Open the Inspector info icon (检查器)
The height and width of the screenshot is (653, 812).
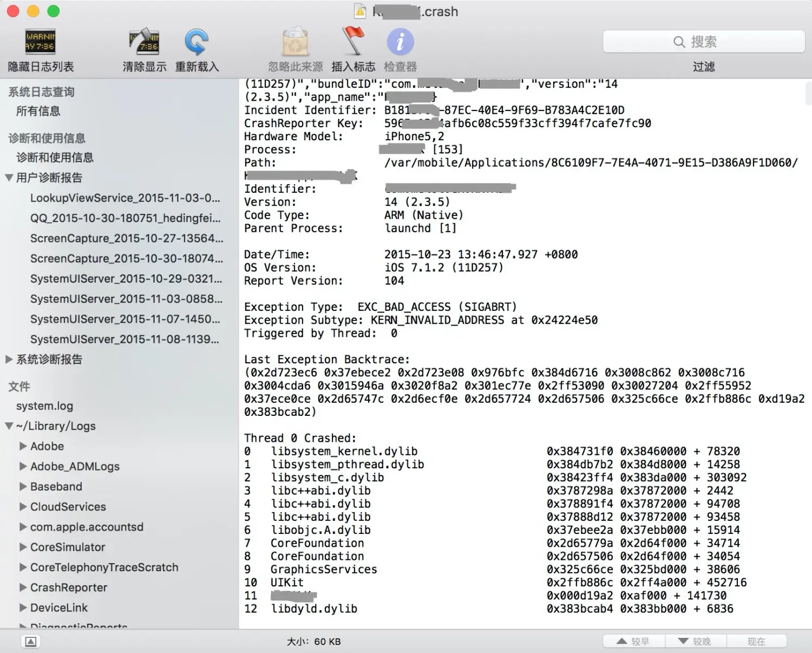click(x=400, y=42)
